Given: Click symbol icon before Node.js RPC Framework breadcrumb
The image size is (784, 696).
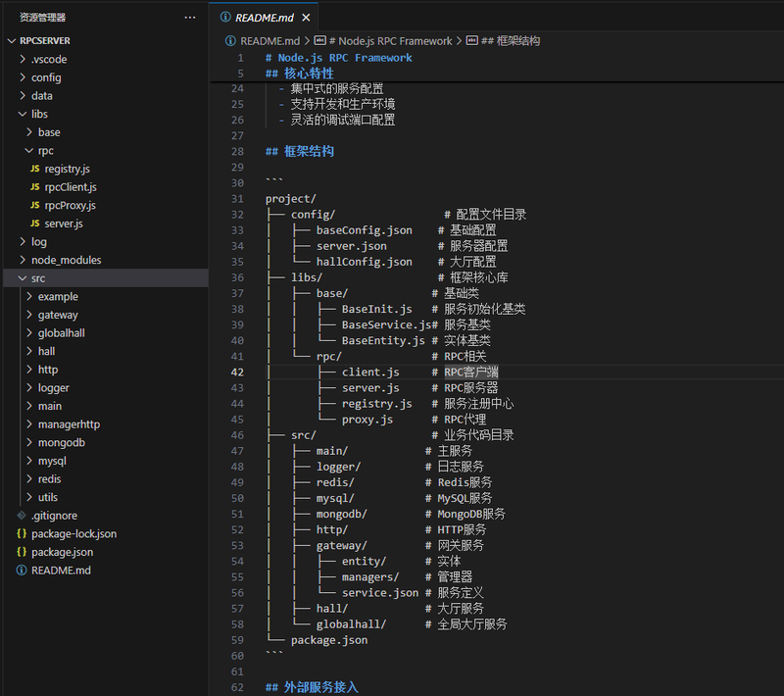Looking at the screenshot, I should click(x=320, y=40).
